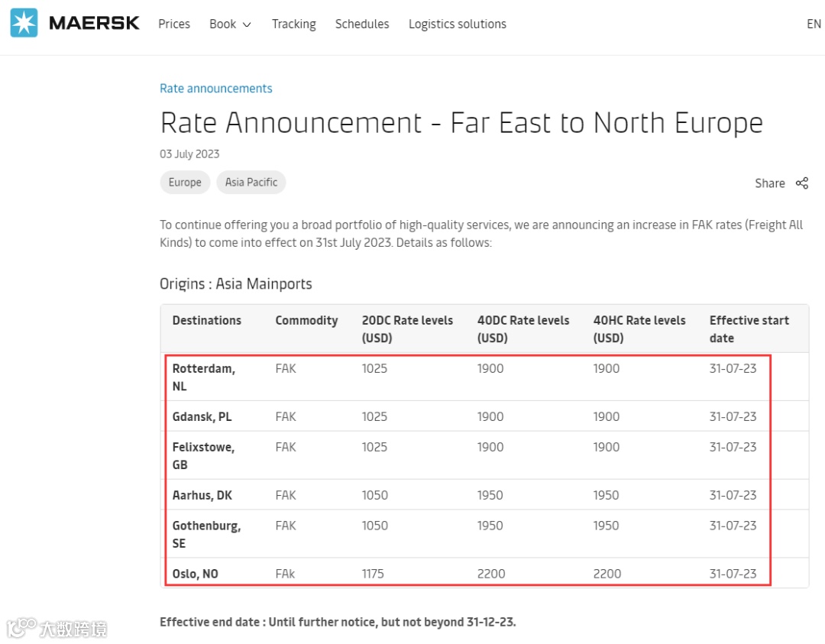Click Oslo's 20DC rate 1175

click(x=373, y=574)
